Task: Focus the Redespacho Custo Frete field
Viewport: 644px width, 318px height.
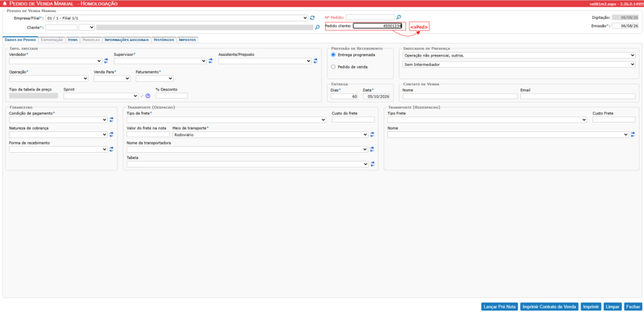Action: coord(614,120)
